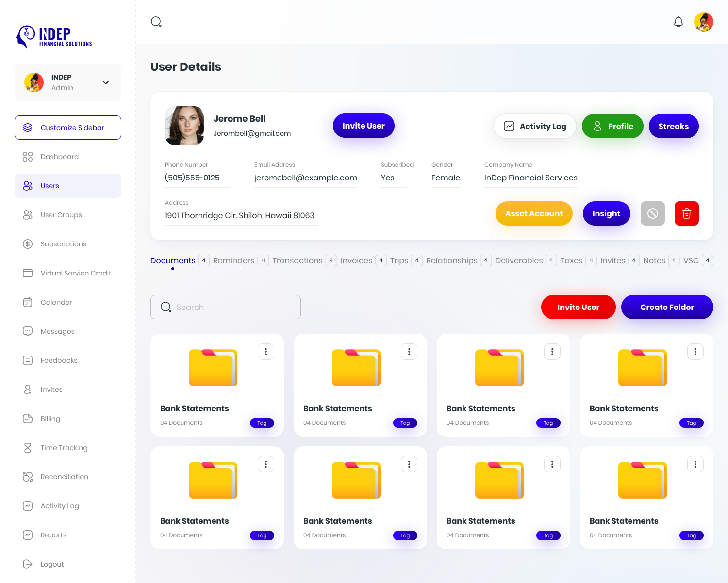Click the search magnifier icon in header
Screen dimensions: 728x583
156,22
